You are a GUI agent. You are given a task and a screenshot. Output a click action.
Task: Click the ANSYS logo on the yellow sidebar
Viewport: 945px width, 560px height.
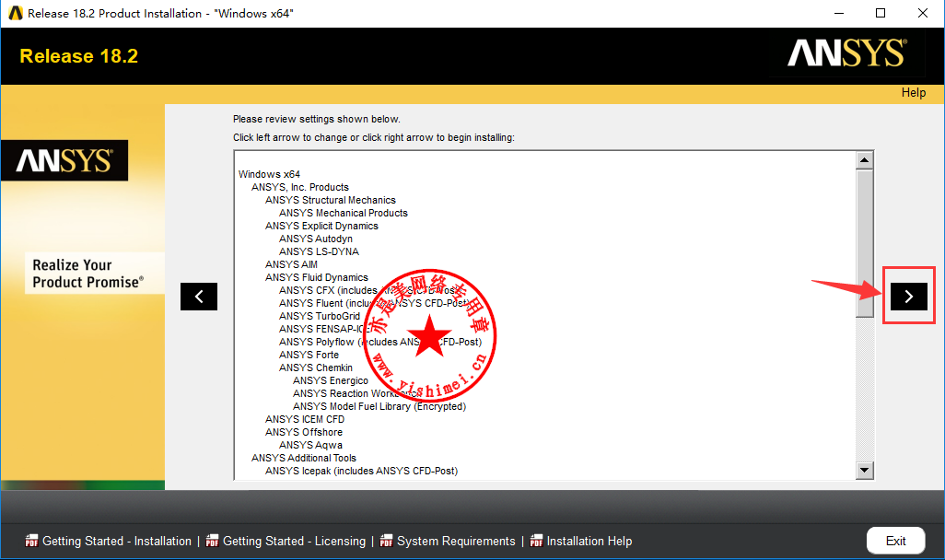[64, 160]
